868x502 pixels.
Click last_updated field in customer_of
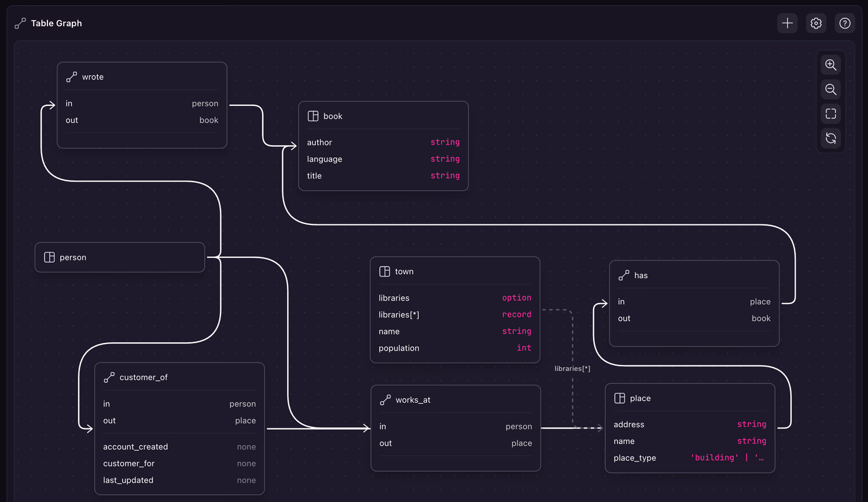pyautogui.click(x=179, y=480)
